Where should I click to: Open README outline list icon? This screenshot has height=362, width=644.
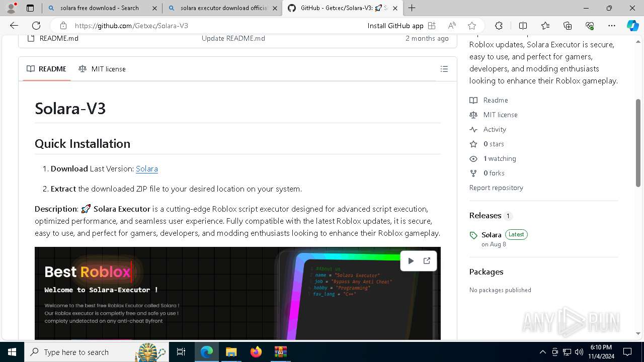coord(444,69)
